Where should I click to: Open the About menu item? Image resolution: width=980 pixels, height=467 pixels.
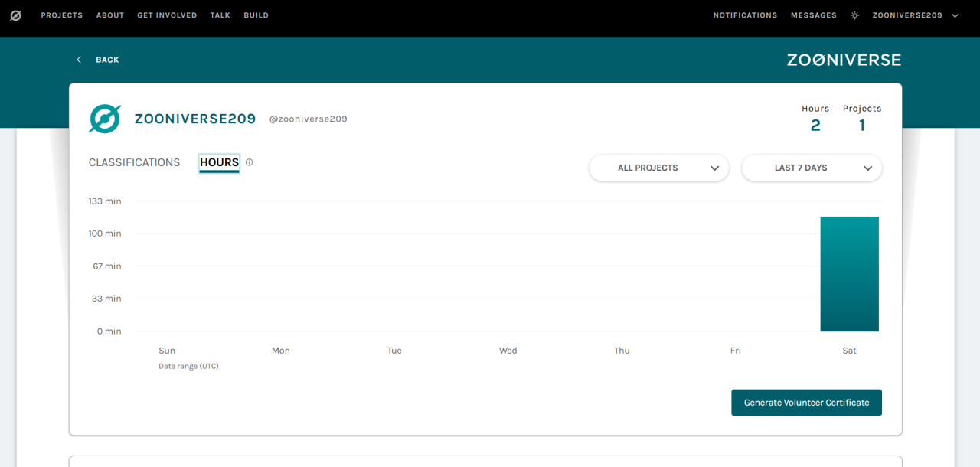pyautogui.click(x=110, y=15)
